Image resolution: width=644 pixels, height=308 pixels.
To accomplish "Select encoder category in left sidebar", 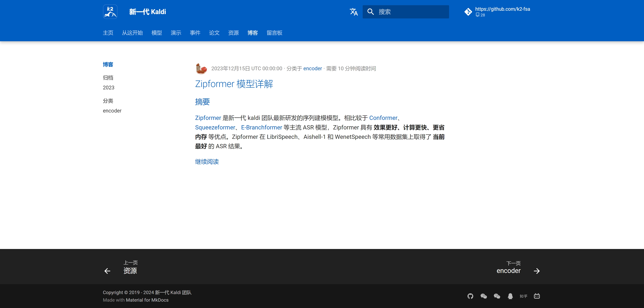I will click(x=112, y=111).
